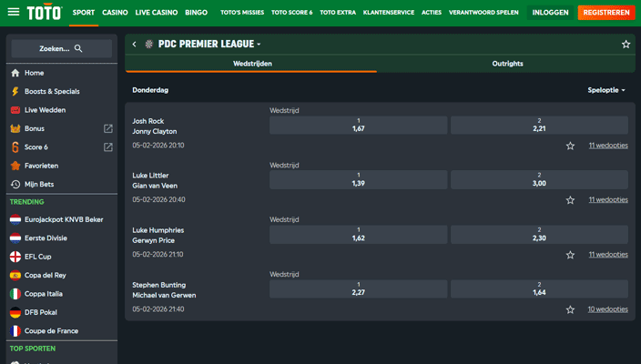Open the BINGO menu item

(x=197, y=13)
